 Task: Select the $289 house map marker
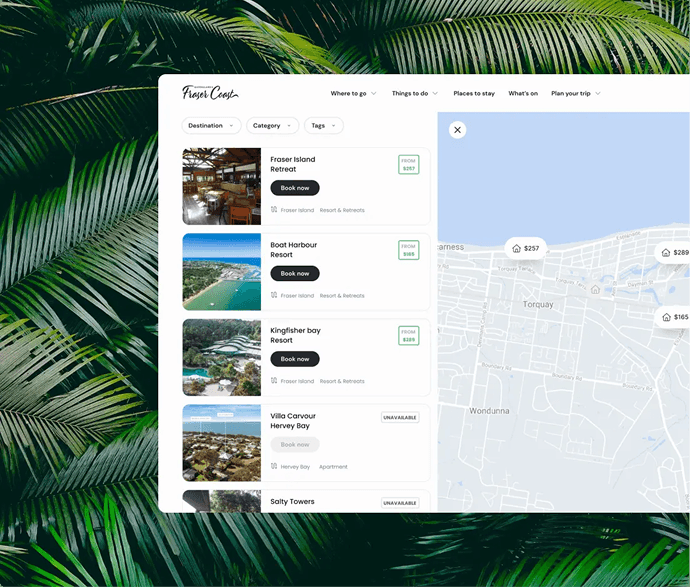pyautogui.click(x=673, y=253)
